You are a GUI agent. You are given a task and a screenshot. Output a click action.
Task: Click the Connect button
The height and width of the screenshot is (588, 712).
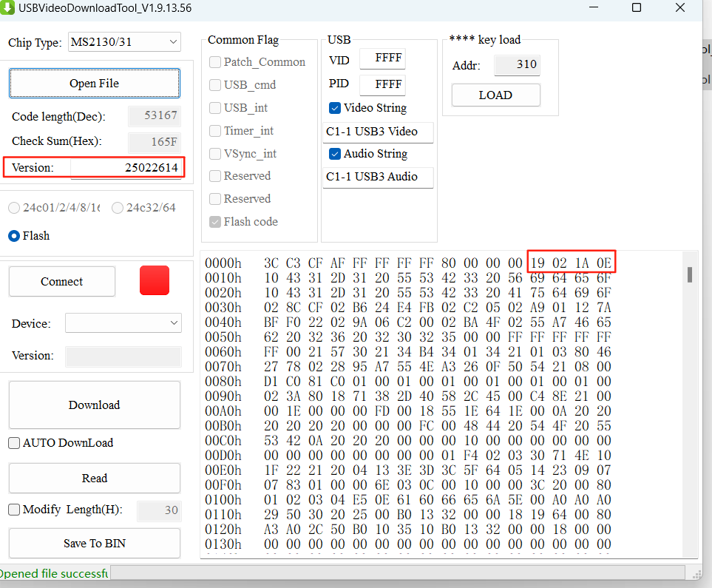[62, 282]
